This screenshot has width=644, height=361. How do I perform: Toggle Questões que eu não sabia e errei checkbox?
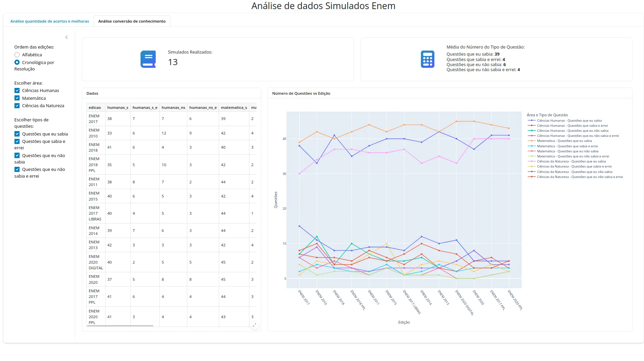pos(17,169)
